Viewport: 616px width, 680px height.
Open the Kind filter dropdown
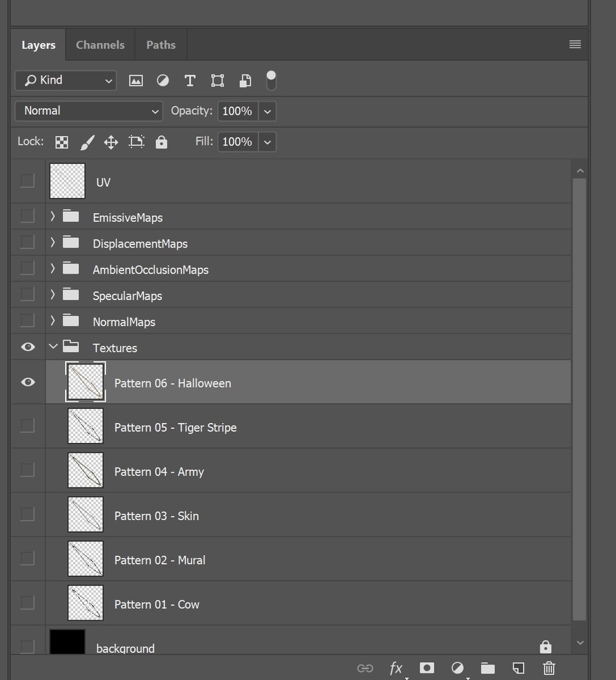point(66,80)
